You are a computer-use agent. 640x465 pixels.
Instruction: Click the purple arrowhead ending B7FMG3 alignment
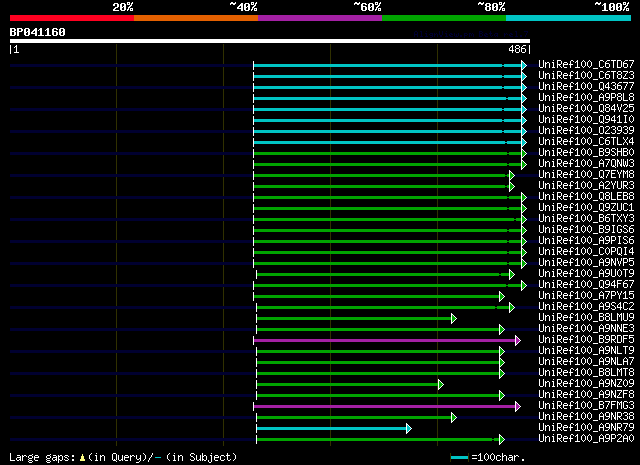518,407
